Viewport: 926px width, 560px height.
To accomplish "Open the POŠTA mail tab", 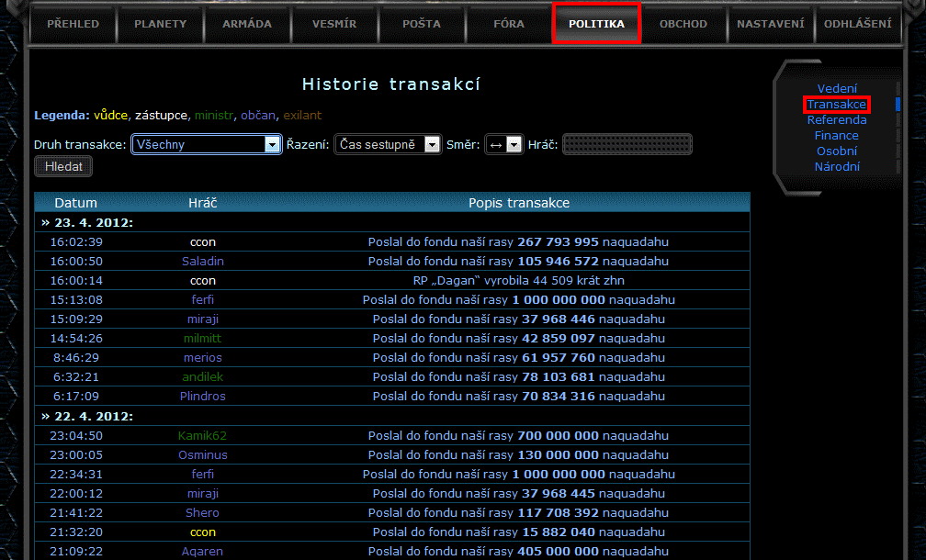I will (422, 24).
